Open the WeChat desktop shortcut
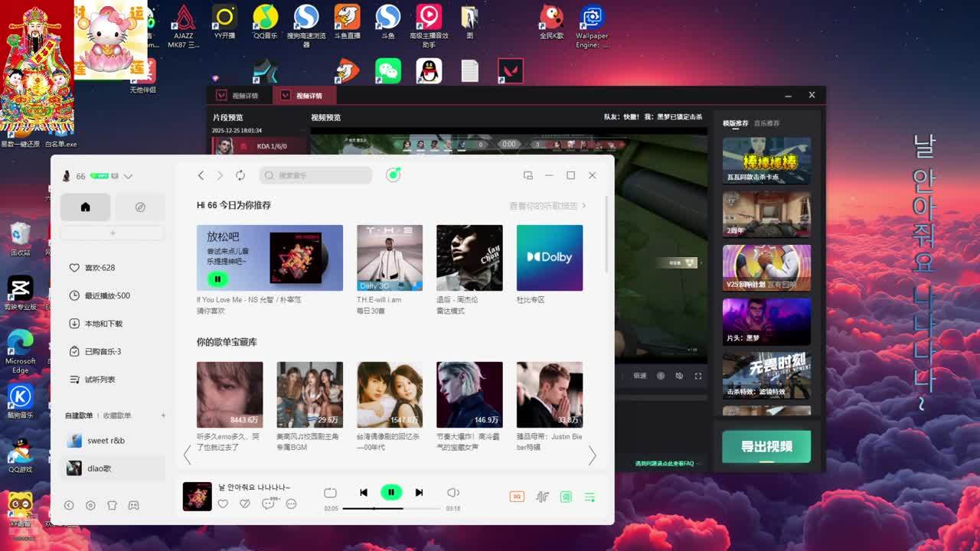The image size is (980, 551). tap(388, 71)
